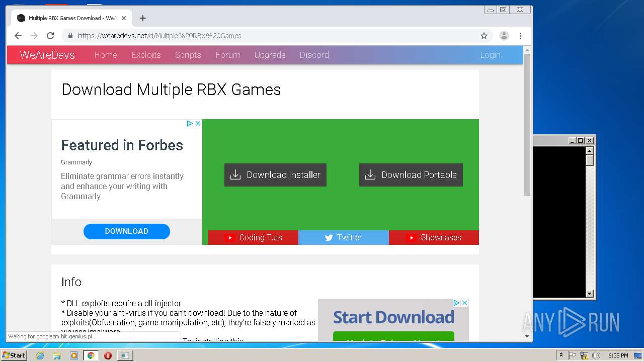Click the download arrow icon on Installer button

point(235,174)
